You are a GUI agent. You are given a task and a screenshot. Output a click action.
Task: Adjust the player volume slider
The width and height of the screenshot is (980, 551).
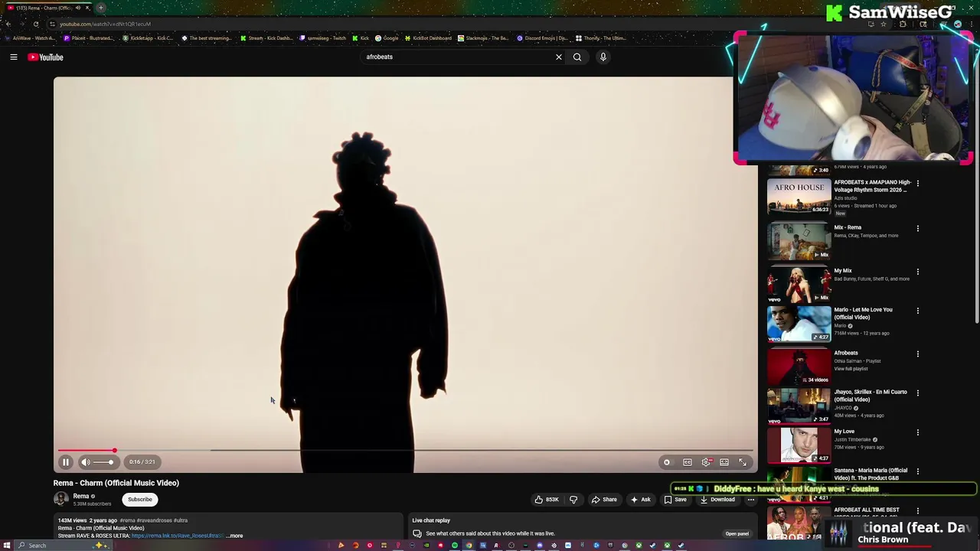click(x=103, y=462)
